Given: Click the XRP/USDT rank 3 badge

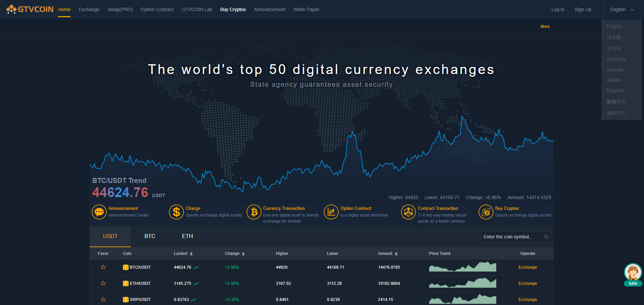Looking at the screenshot, I should (x=126, y=300).
